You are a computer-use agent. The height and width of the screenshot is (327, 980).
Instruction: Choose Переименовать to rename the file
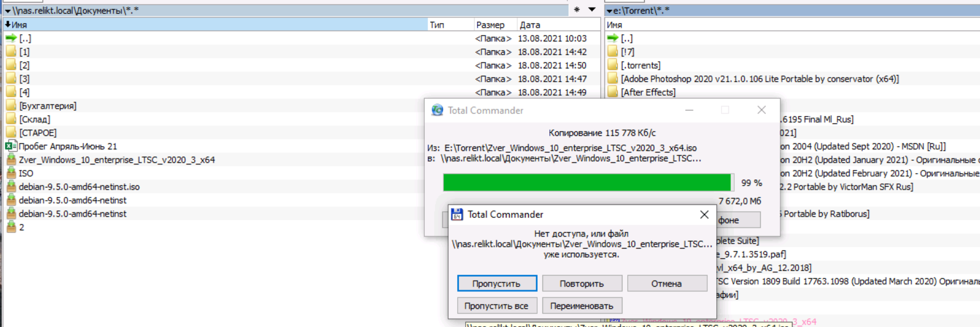[582, 306]
